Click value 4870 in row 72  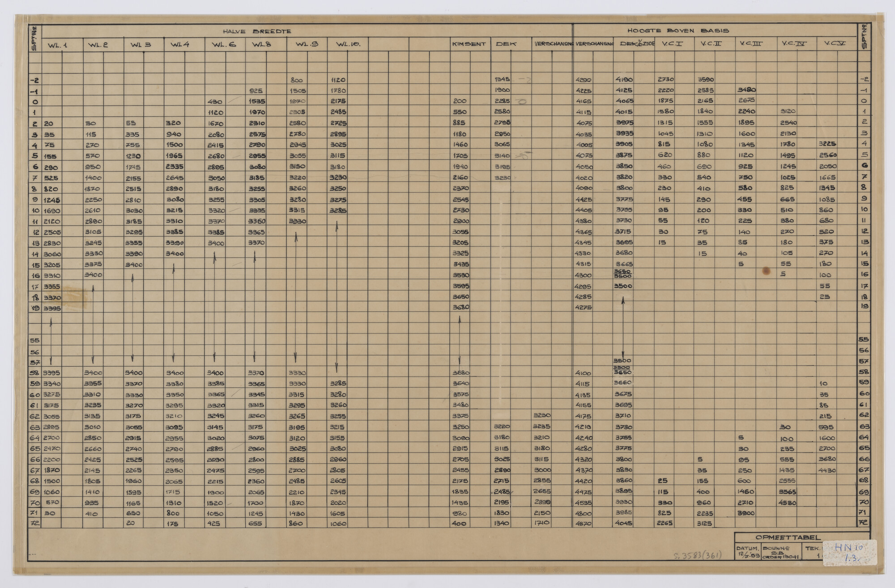tap(583, 523)
